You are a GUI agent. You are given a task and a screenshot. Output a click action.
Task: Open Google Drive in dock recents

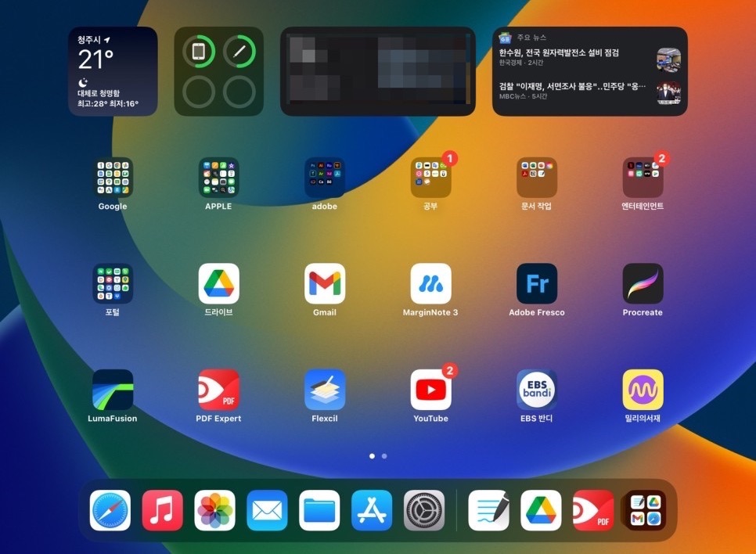coord(541,510)
